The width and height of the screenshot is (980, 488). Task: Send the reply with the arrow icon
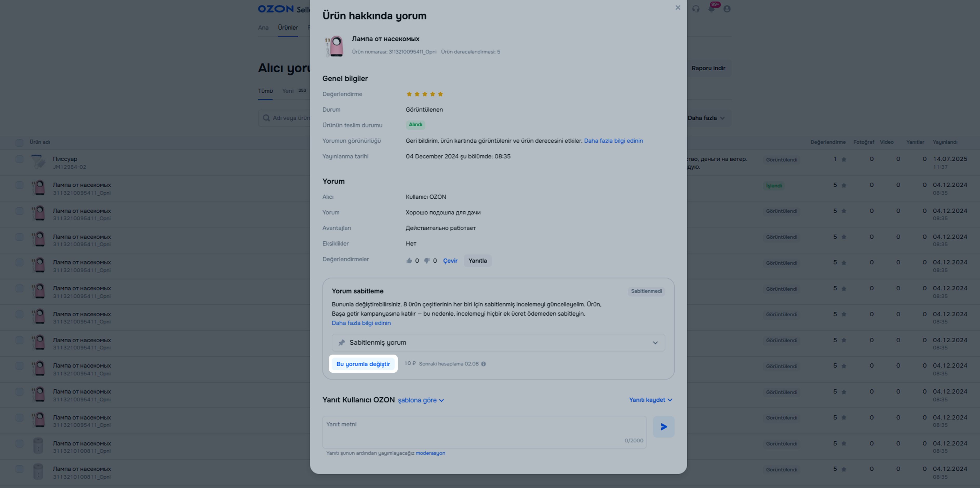point(663,427)
